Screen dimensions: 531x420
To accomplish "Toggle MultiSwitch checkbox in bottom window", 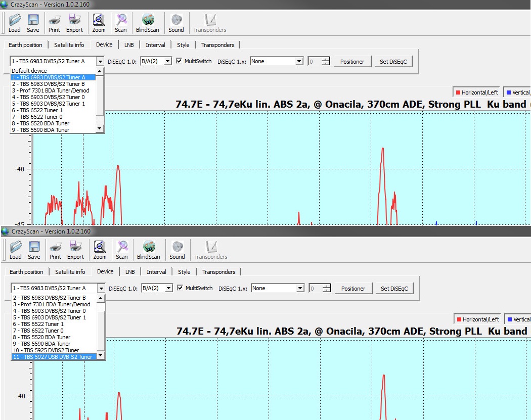I will (x=180, y=288).
